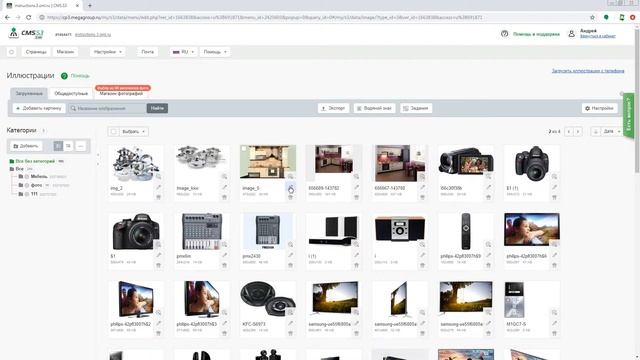
Task: Switch categories to list view icon
Action: (x=69, y=146)
